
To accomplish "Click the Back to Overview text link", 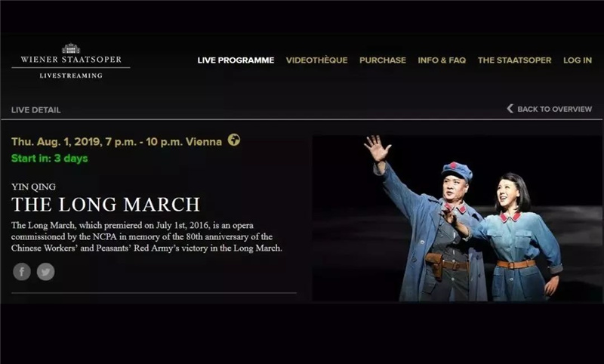I will [554, 109].
